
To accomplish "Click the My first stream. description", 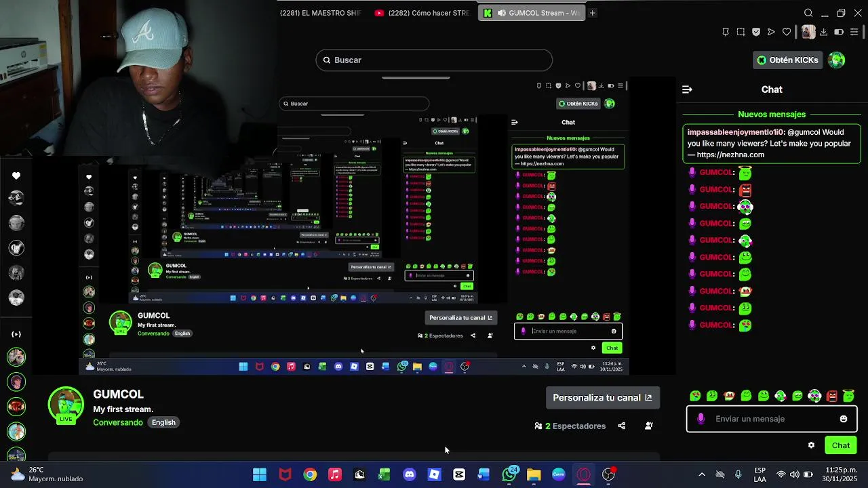I will pos(123,409).
